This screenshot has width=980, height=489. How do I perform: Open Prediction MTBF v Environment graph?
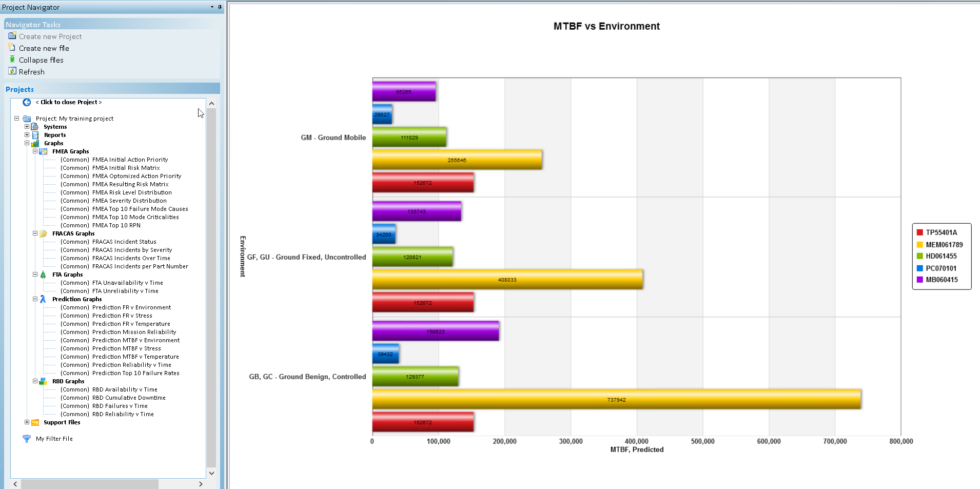click(x=120, y=340)
